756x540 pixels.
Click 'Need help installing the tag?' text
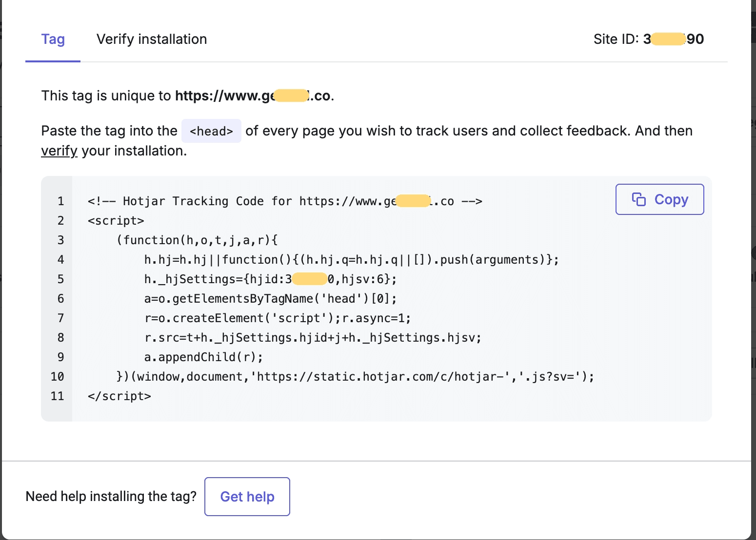point(111,497)
